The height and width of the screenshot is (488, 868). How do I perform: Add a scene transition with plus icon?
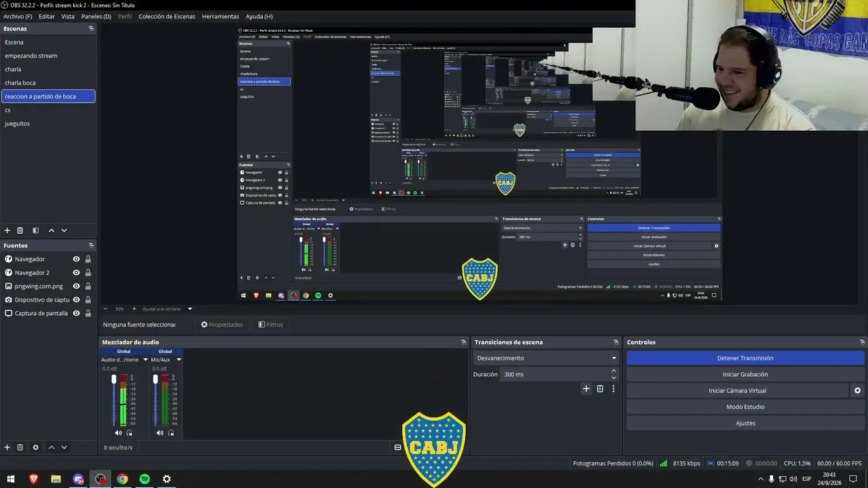(587, 388)
